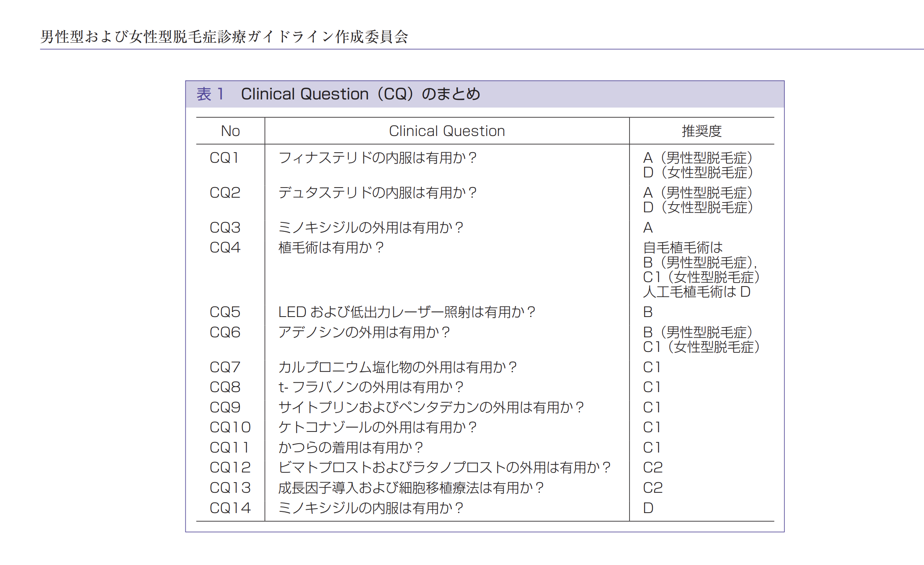Click grade B in the CQ5 row
Viewport: 924px width, 565px height.
pyautogui.click(x=648, y=312)
